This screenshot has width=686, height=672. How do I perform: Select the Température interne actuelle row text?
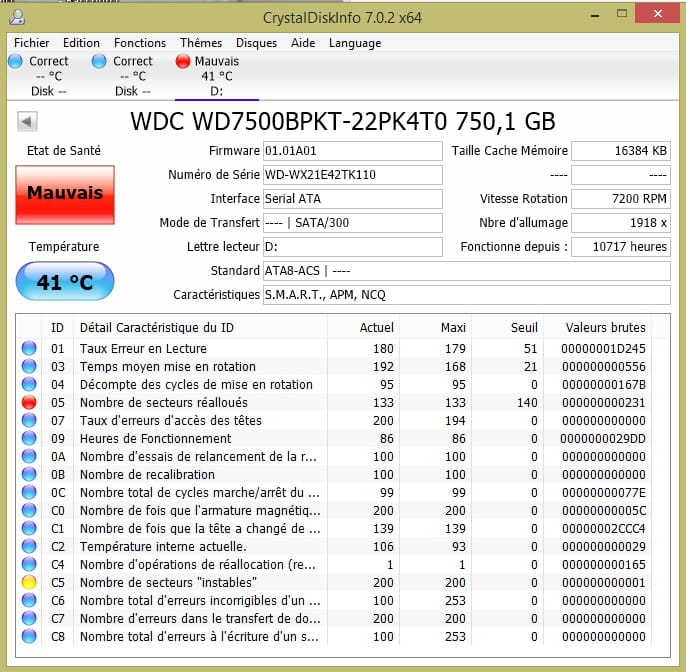pyautogui.click(x=163, y=546)
